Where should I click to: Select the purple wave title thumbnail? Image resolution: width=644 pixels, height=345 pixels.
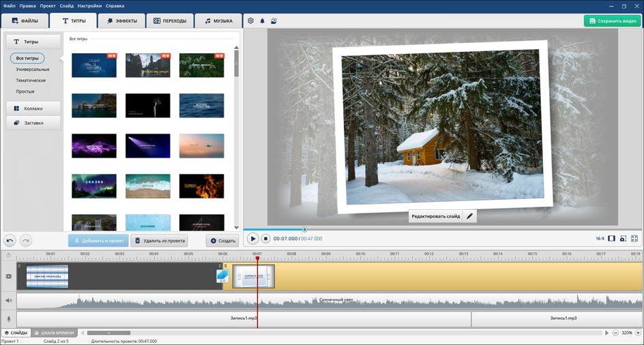tap(94, 146)
